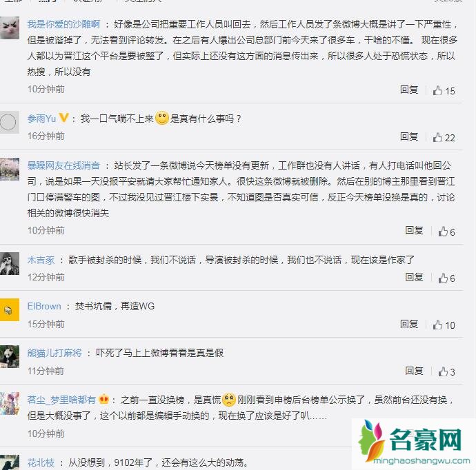The image size is (476, 470).
Task: Open the panda avatar of 熊猫儿打麻将
Action: point(10,356)
